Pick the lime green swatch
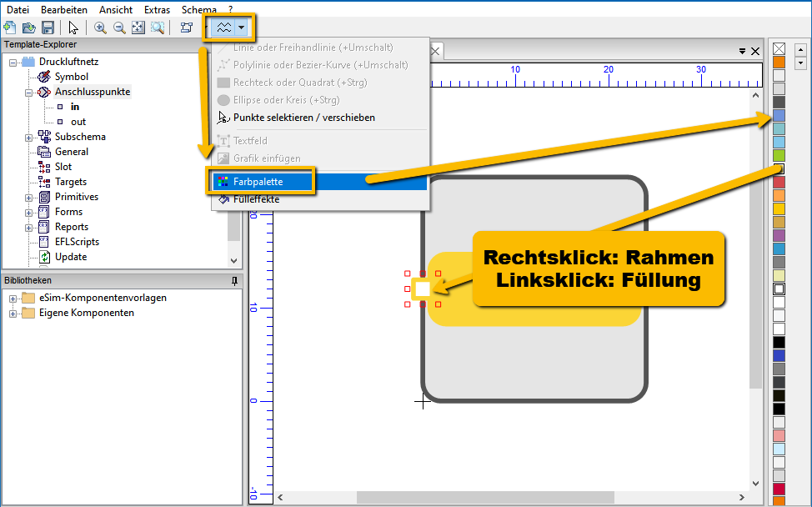The image size is (812, 507). pos(779,155)
